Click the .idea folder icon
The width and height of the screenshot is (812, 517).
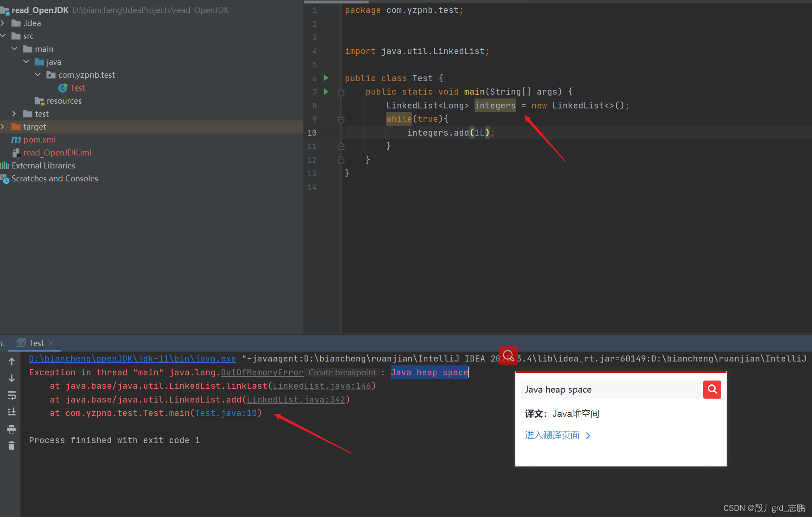click(16, 23)
